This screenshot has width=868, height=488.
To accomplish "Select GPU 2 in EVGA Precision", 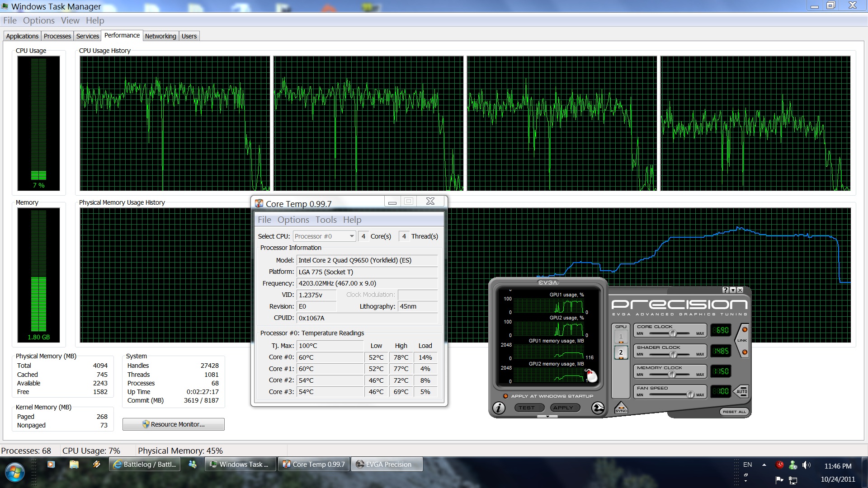I will click(x=621, y=352).
